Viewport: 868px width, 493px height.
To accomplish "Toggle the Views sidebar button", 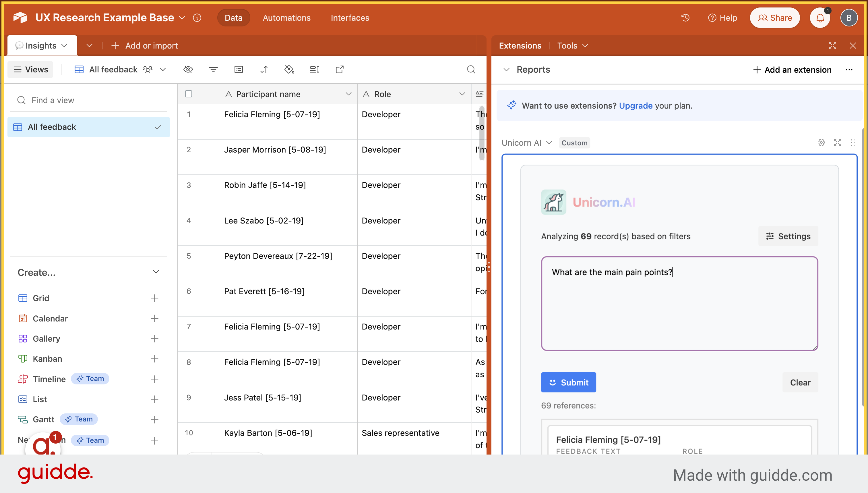I will 30,70.
